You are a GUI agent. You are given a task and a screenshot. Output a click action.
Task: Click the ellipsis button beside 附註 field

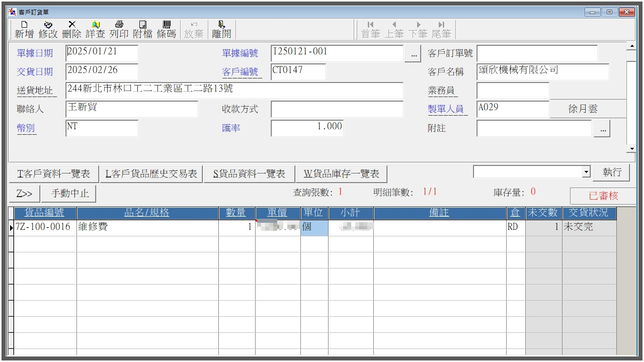[602, 129]
